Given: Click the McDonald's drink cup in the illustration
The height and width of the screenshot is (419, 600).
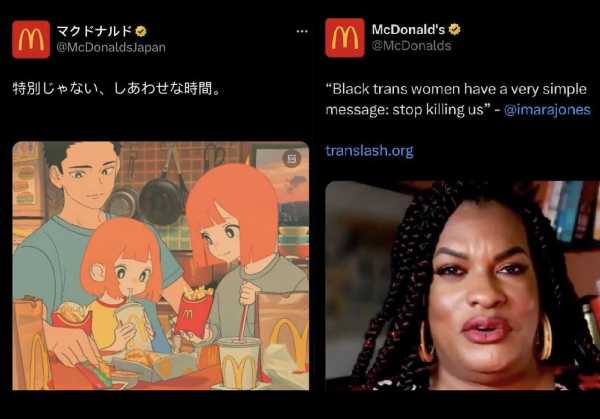Looking at the screenshot, I should coord(238,362).
